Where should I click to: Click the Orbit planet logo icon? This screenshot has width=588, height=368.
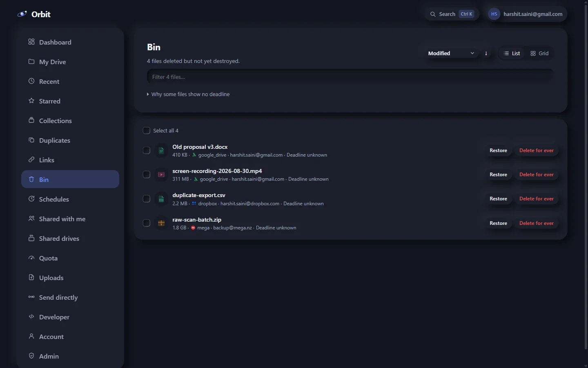tap(22, 14)
